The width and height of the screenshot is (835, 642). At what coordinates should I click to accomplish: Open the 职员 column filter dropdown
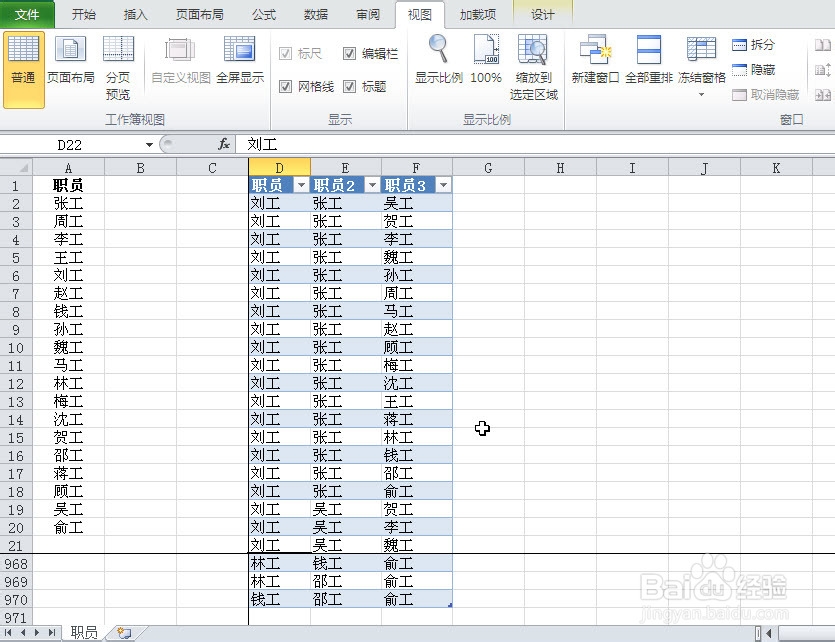pos(301,185)
